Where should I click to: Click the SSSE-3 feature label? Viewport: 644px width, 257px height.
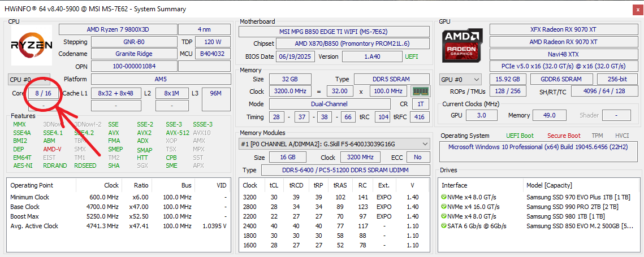point(203,124)
